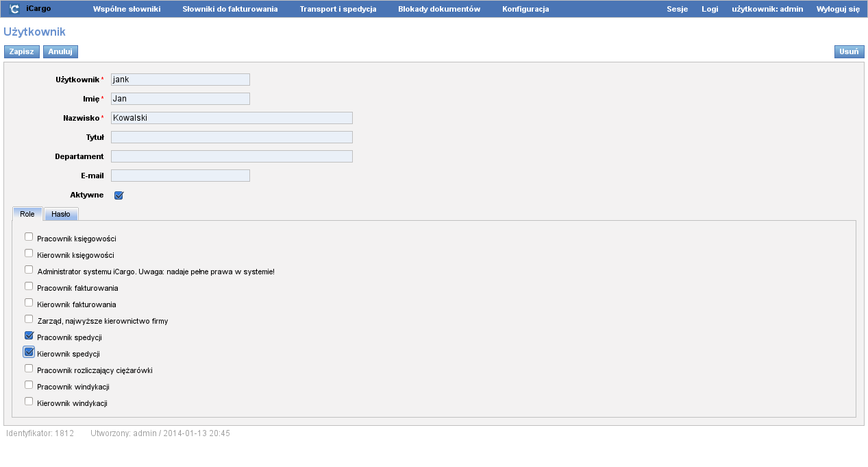
Task: Click the empty E-mail field
Action: pos(180,176)
